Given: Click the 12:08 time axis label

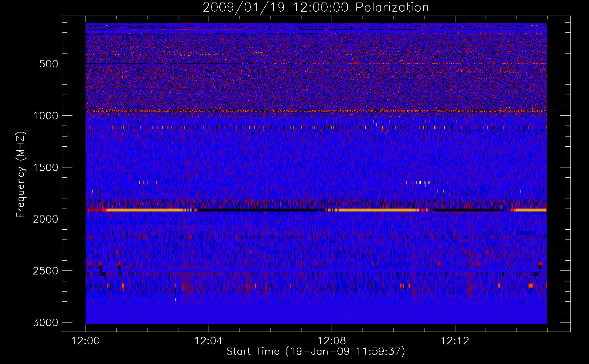Looking at the screenshot, I should tap(332, 341).
